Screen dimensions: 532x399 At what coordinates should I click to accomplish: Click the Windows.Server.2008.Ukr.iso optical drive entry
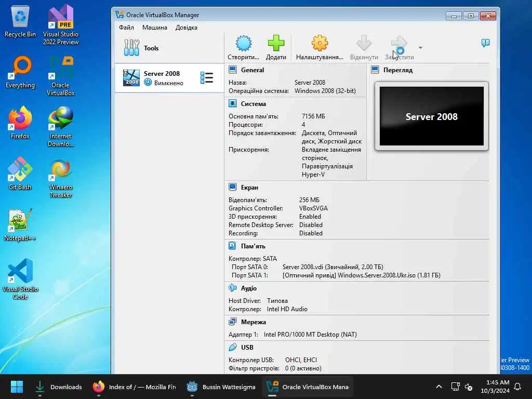362,275
